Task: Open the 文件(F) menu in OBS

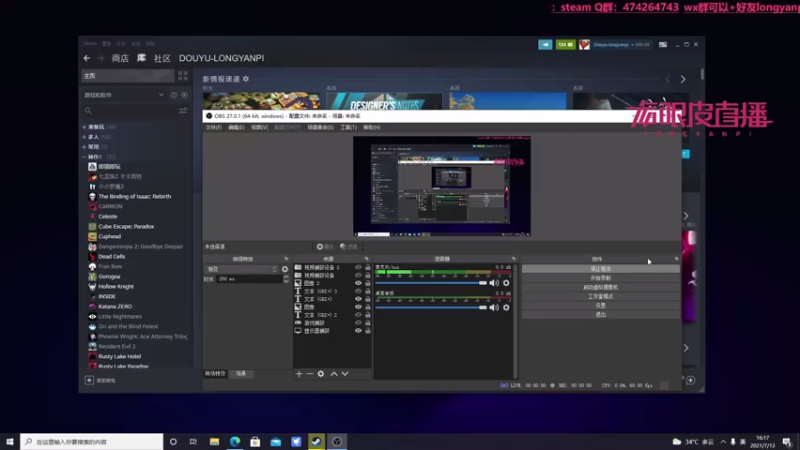Action: coord(214,128)
